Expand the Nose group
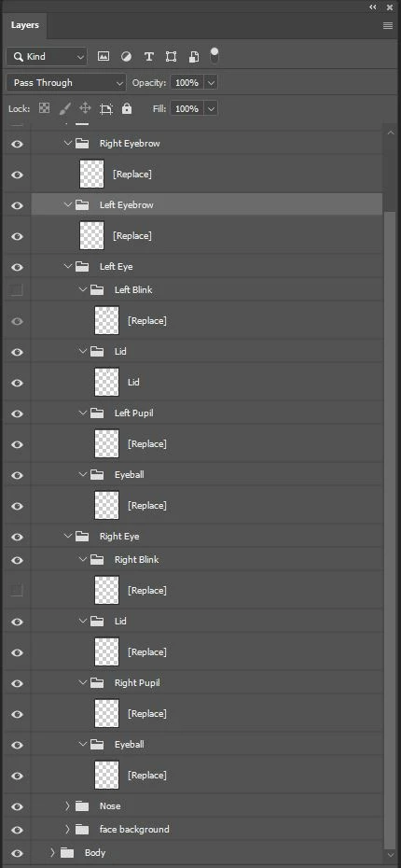This screenshot has height=868, width=401. 67,806
